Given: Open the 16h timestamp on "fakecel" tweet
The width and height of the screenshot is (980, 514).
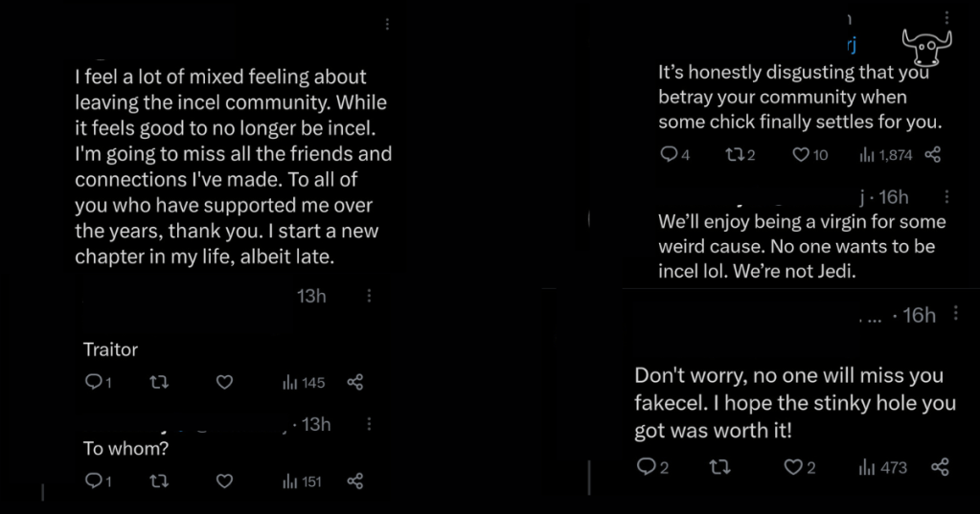Looking at the screenshot, I should pos(919,316).
